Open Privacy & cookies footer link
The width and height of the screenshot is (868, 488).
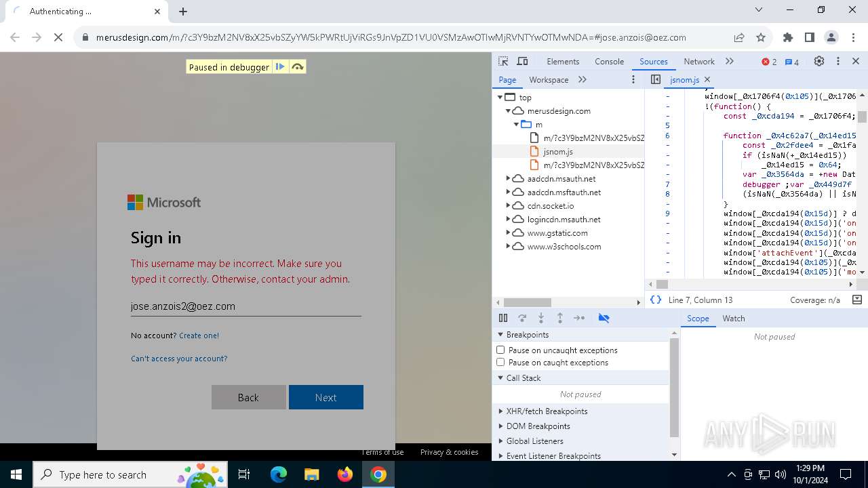[x=449, y=452]
